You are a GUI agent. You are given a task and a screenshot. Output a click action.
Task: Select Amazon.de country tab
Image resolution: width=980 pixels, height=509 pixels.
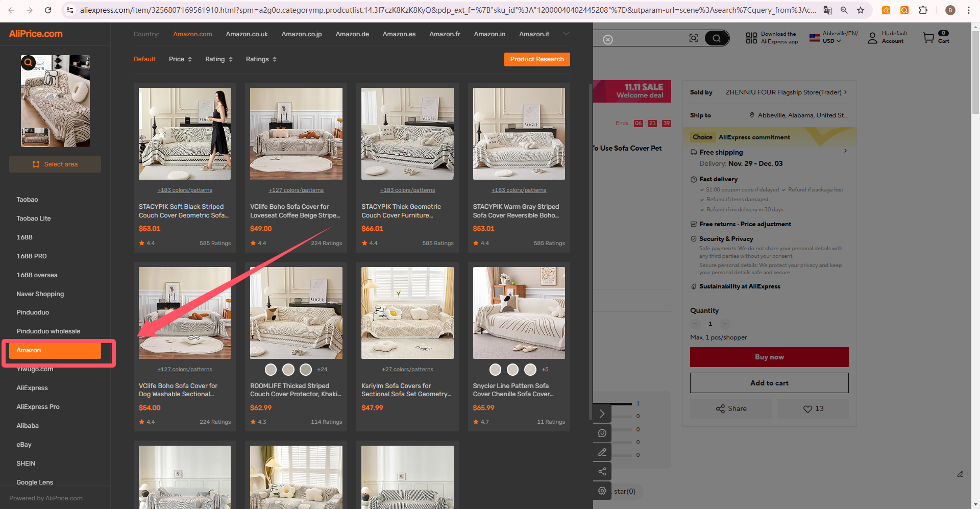pyautogui.click(x=352, y=34)
